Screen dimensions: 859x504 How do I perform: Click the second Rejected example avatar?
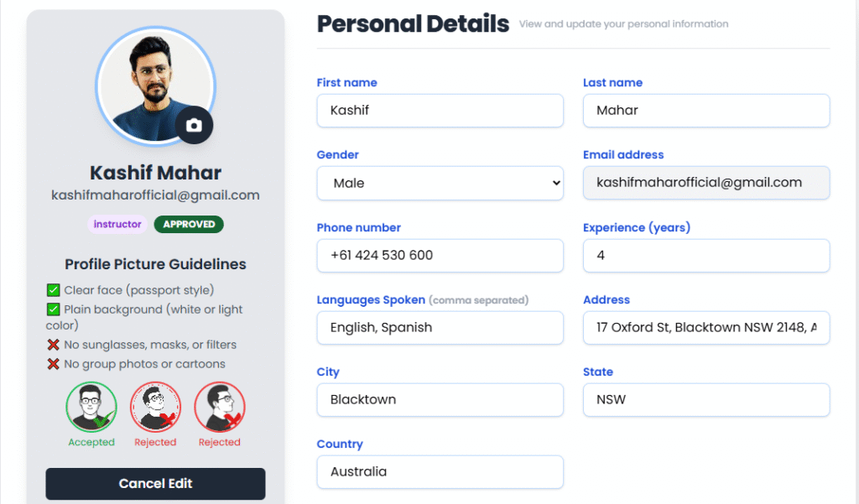pyautogui.click(x=220, y=408)
